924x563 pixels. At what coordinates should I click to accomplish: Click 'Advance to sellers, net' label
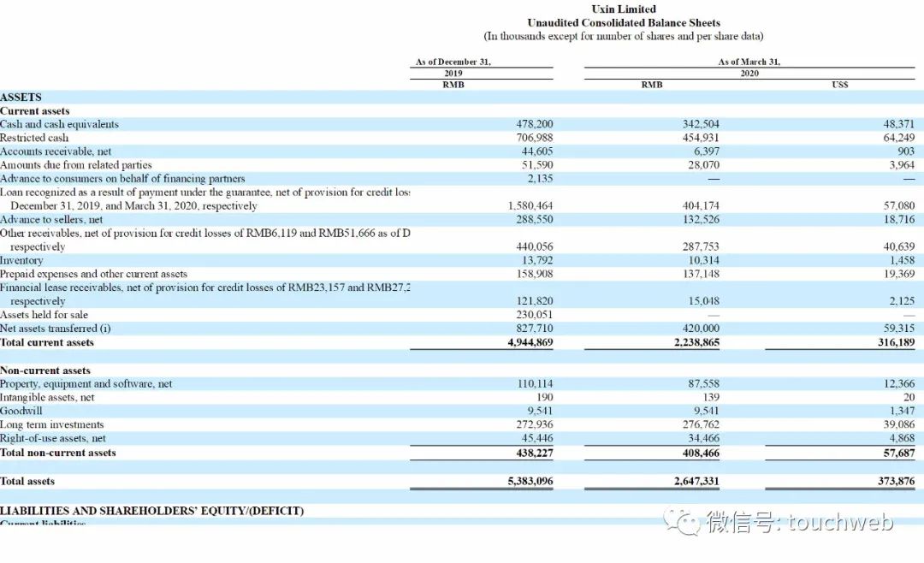coord(51,219)
